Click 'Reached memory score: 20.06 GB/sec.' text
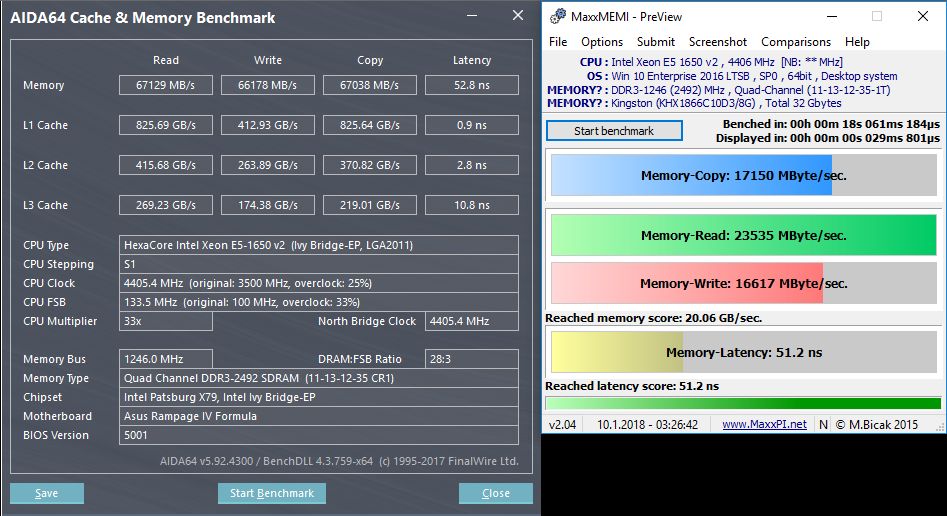This screenshot has height=516, width=947. point(653,318)
